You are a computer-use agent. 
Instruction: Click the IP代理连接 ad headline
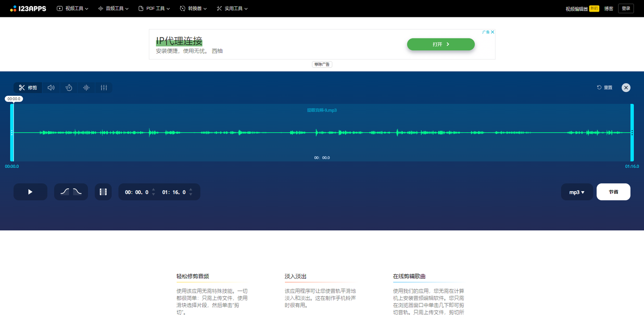click(179, 41)
